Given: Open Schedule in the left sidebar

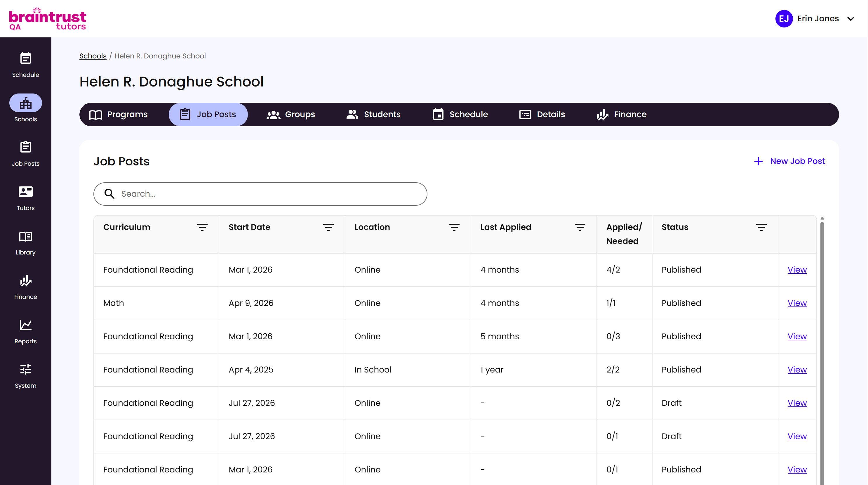Looking at the screenshot, I should tap(26, 65).
